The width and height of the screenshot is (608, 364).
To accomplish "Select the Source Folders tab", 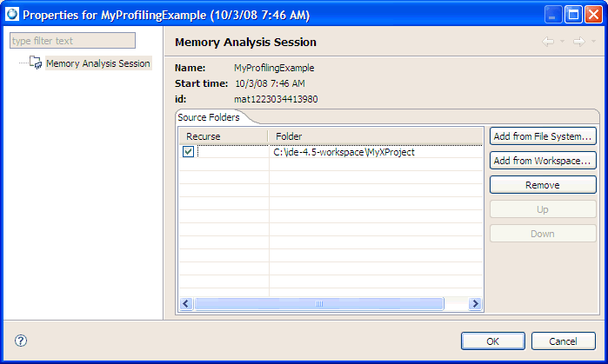I will 208,116.
